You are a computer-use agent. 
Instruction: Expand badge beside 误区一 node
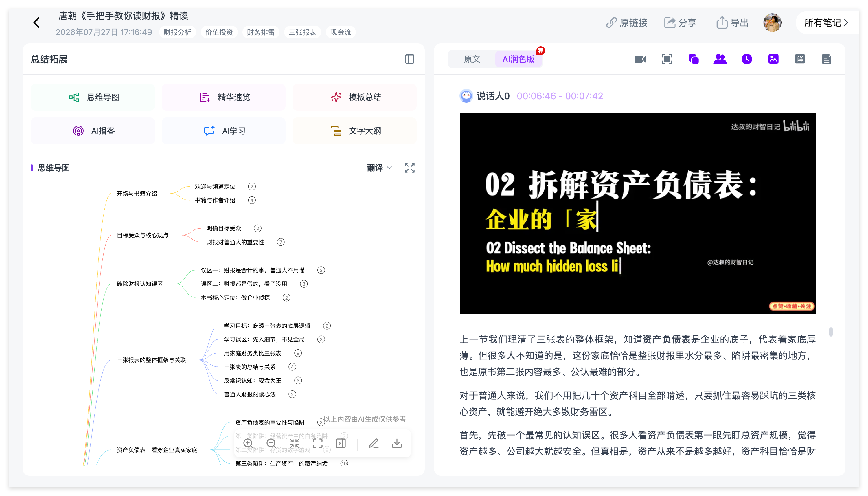coord(321,270)
